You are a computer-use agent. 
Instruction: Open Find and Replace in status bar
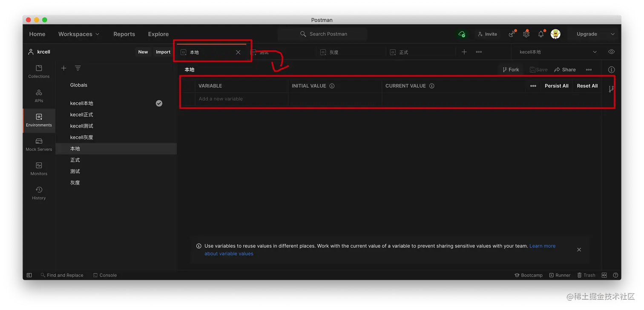pos(62,275)
